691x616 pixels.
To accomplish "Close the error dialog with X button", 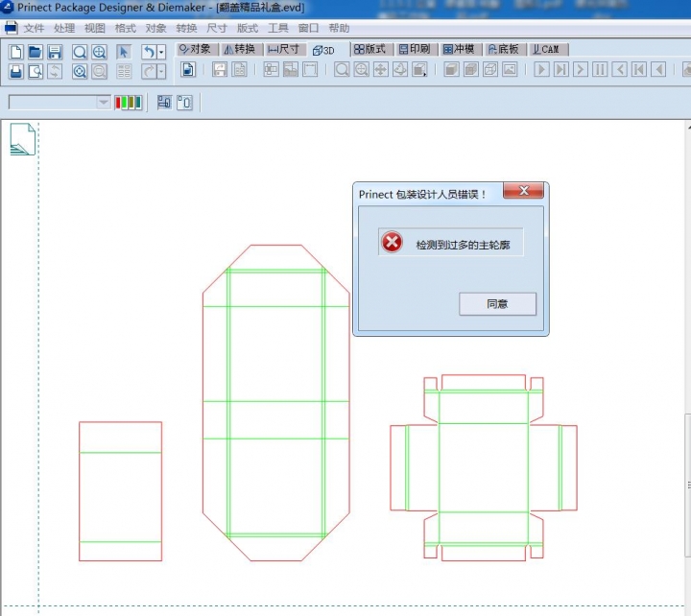I will pos(524,192).
